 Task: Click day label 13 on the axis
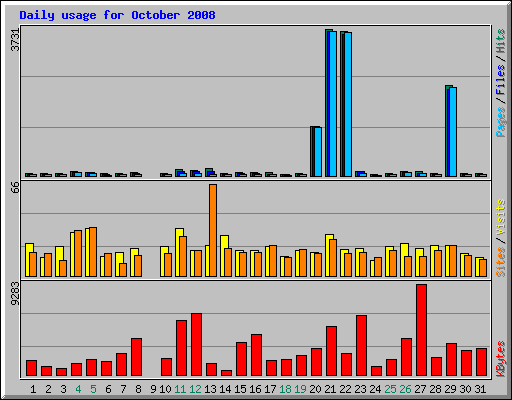click(210, 389)
